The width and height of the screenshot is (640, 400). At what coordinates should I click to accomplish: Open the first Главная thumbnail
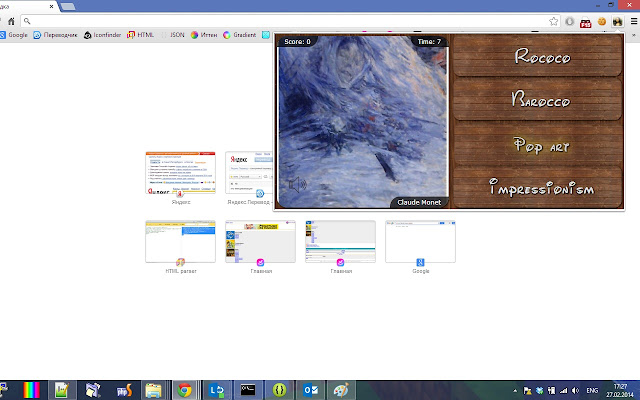[x=260, y=242]
